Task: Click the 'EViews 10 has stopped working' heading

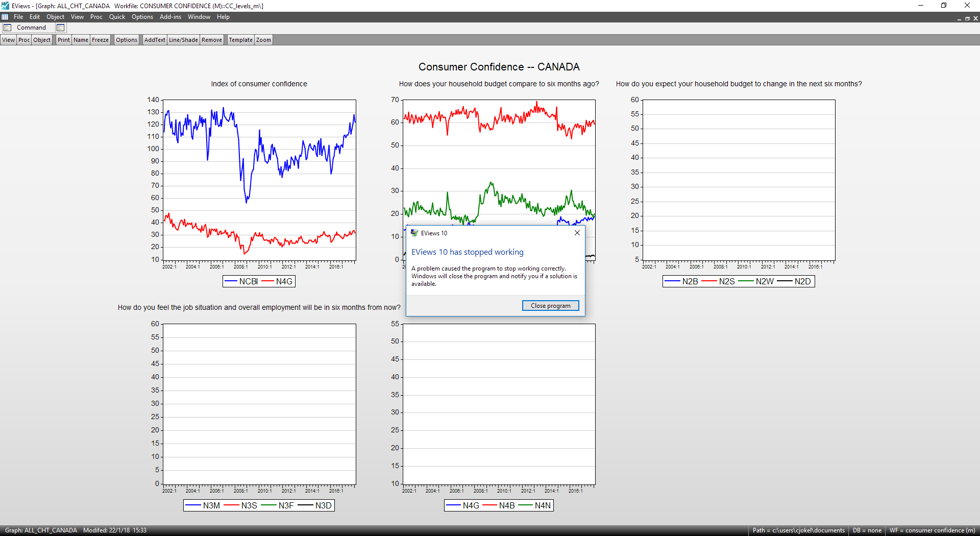Action: [x=468, y=252]
